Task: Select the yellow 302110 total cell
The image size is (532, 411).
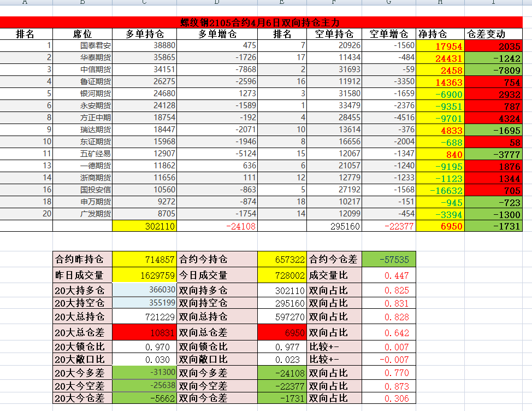Action: pyautogui.click(x=144, y=226)
